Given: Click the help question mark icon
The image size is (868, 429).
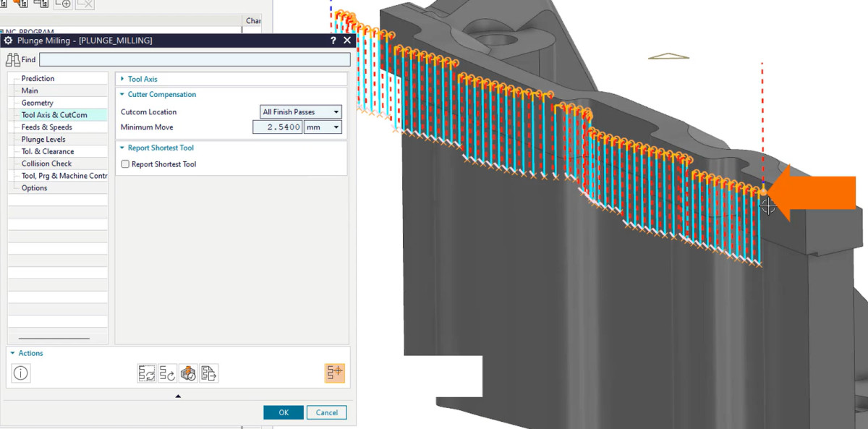Looking at the screenshot, I should 333,41.
